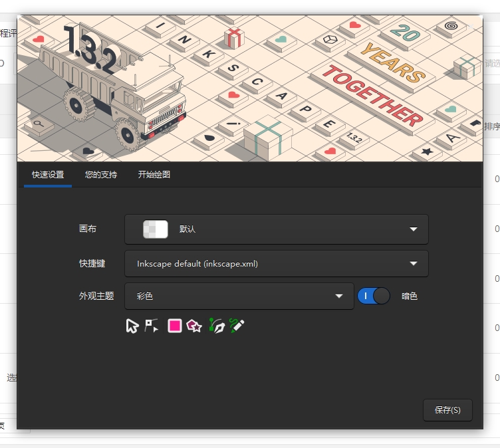Click the 画布 label
The image size is (500, 448).
coord(88,229)
